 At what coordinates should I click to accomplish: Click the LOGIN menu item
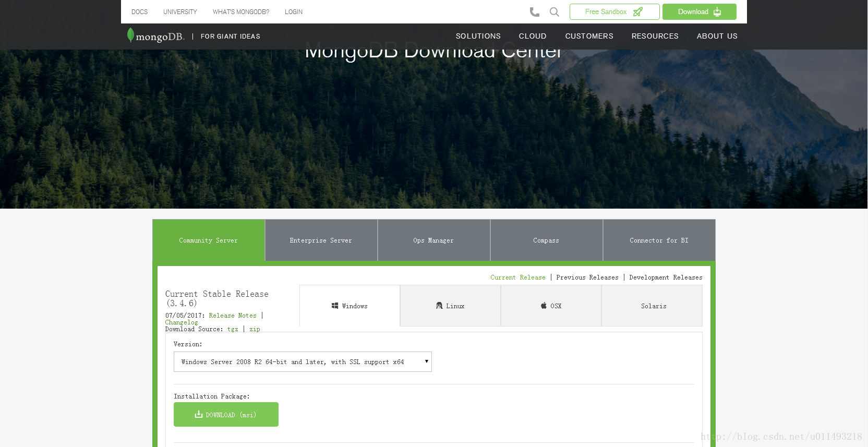point(294,12)
